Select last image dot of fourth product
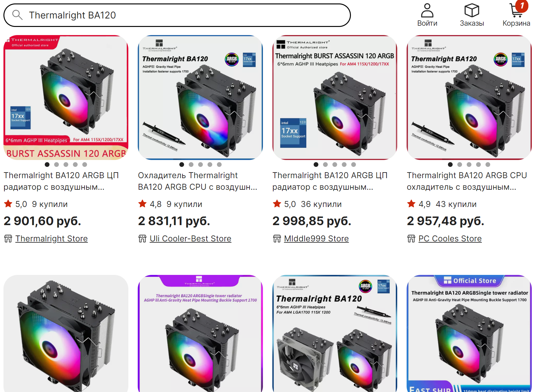This screenshot has width=560, height=392. [x=488, y=164]
